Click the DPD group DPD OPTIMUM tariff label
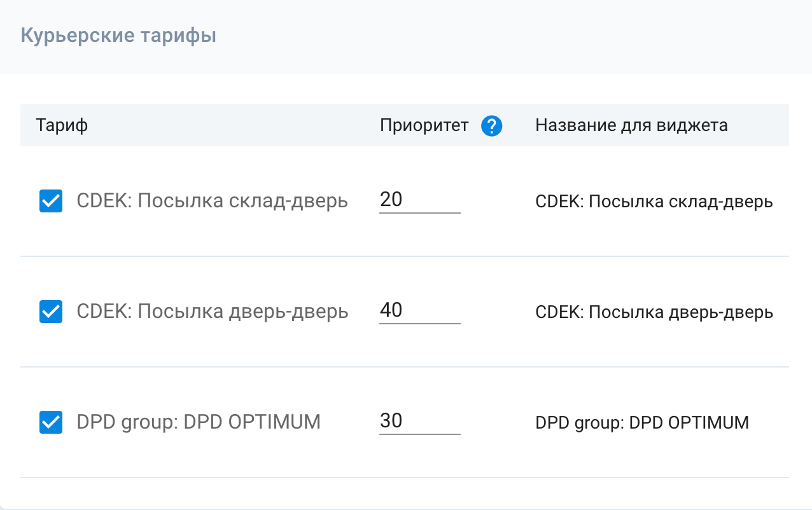The image size is (812, 510). (198, 422)
